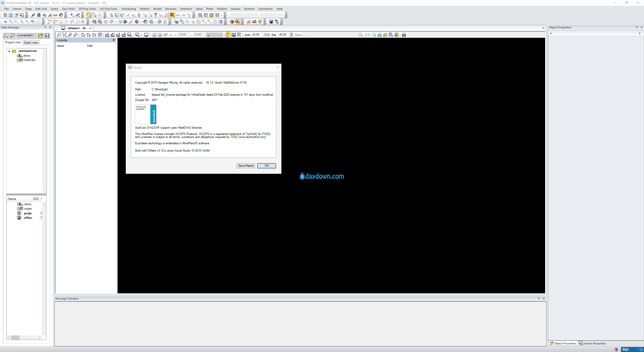The height and width of the screenshot is (352, 644).
Task: Open the File menu
Action: 7,9
